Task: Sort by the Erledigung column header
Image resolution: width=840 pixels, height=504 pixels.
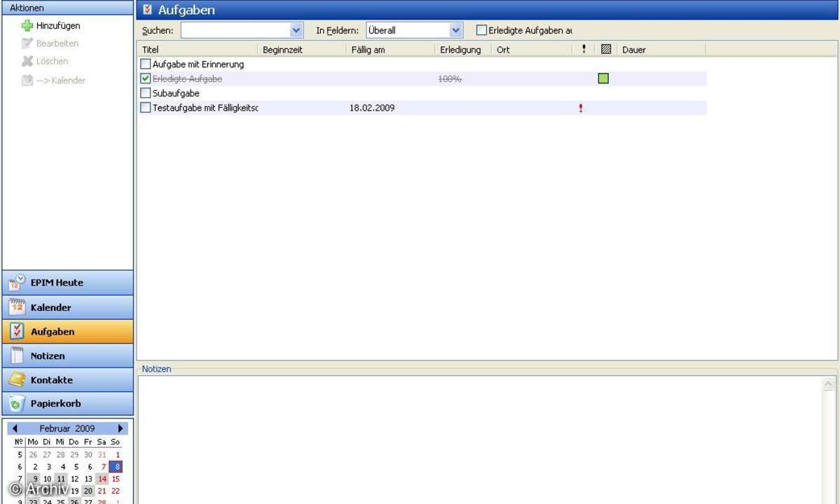Action: tap(463, 50)
